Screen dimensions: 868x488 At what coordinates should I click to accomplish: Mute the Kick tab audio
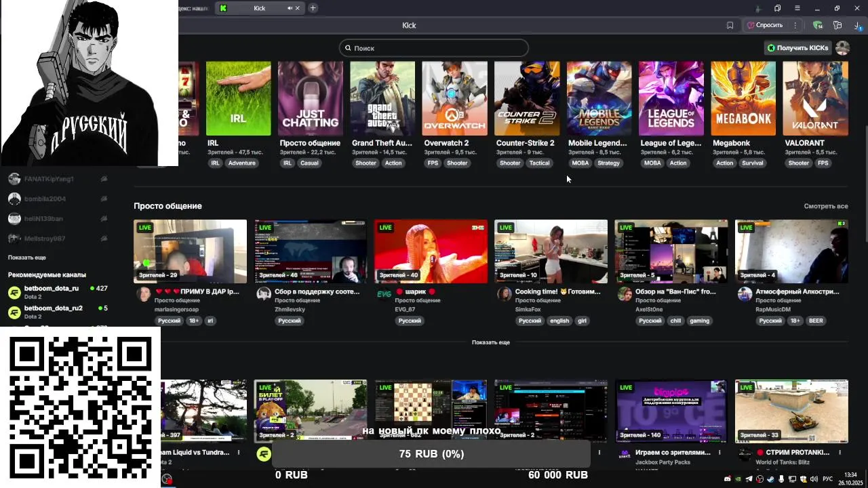pos(290,8)
